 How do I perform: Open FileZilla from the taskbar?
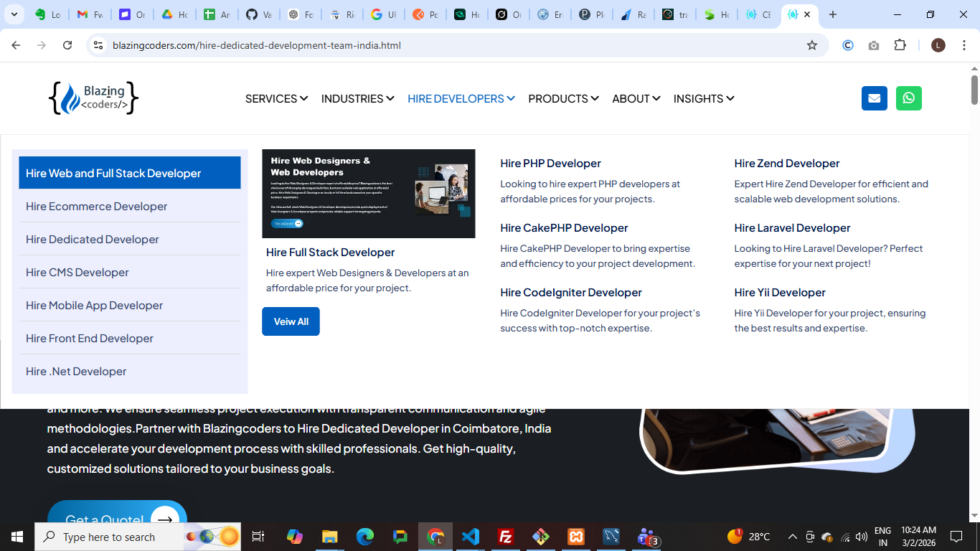coord(506,537)
